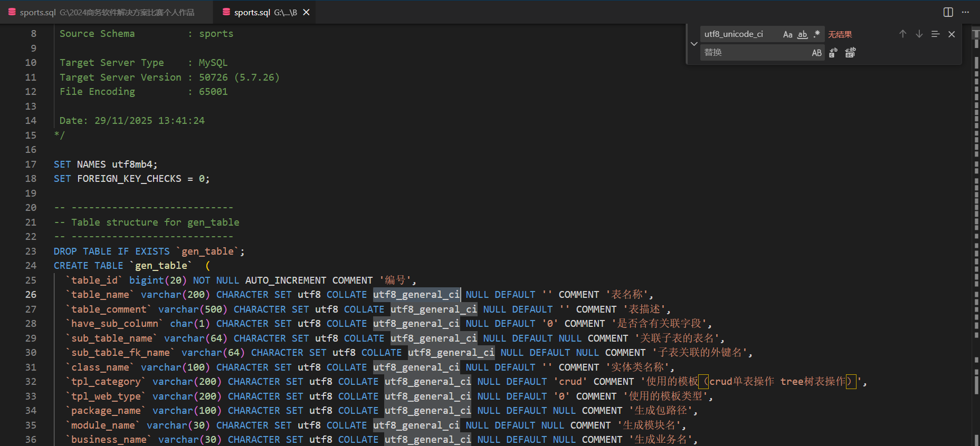Click the minimap scrollbar on right
This screenshot has height=446, width=980.
pyautogui.click(x=976, y=211)
